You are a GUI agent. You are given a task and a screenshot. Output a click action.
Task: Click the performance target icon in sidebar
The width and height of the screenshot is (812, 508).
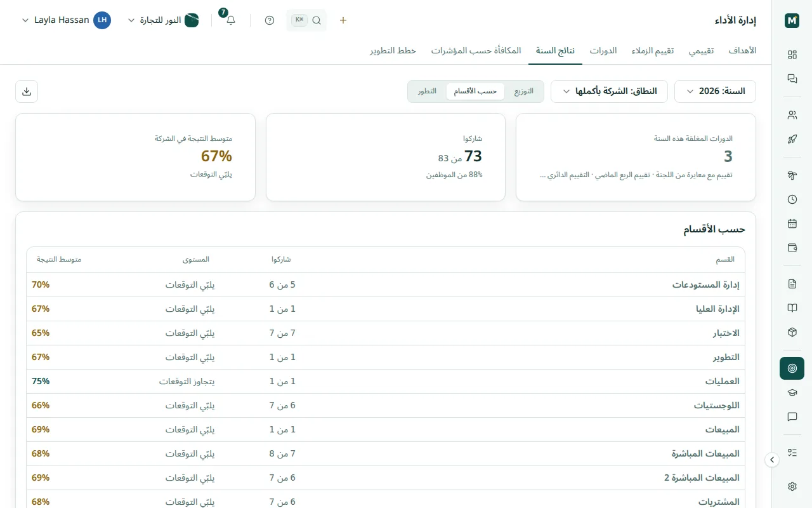coord(792,368)
